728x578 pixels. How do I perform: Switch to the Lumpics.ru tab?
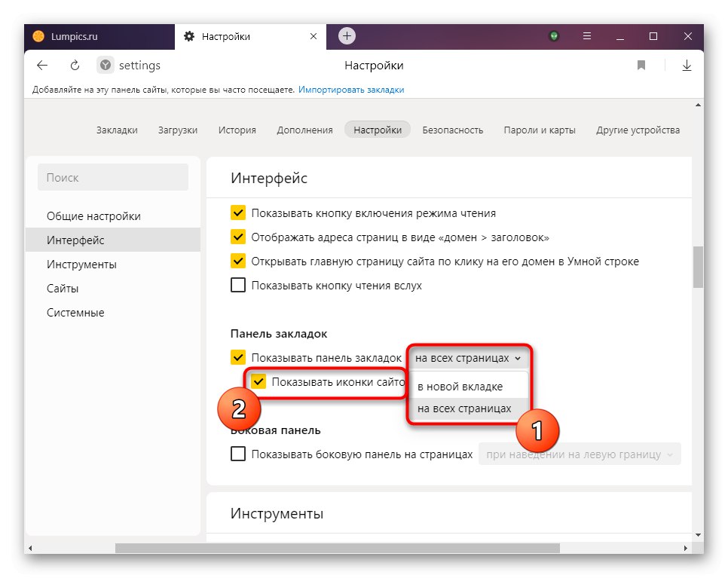click(99, 37)
